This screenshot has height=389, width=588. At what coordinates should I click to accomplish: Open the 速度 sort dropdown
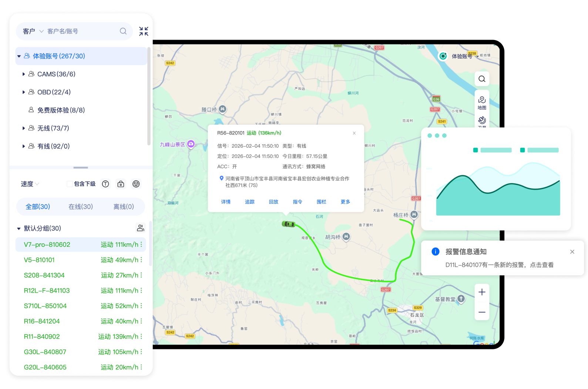(30, 184)
